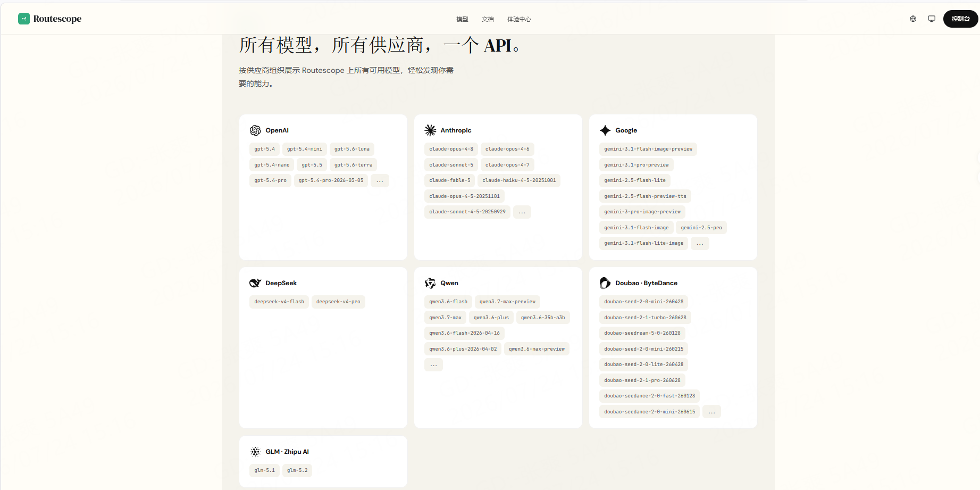Select doubao-seed-2-0-mini-260428 chip
Image resolution: width=980 pixels, height=490 pixels.
pos(643,302)
